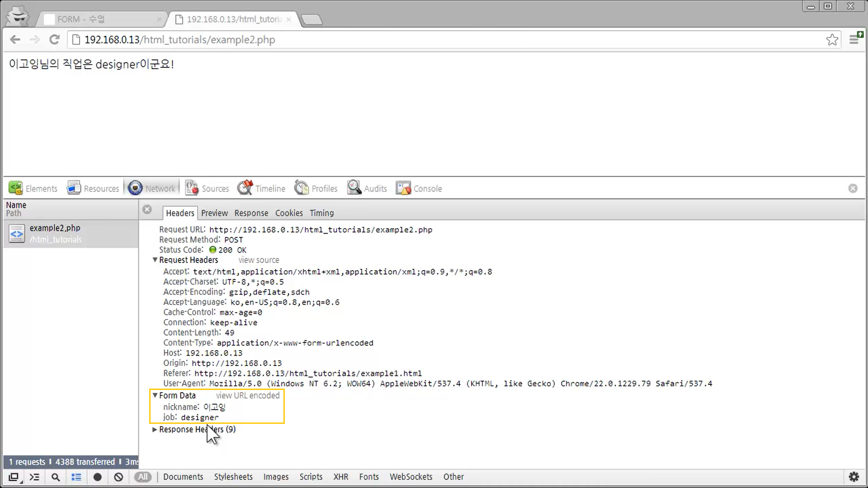This screenshot has height=488, width=868.
Task: Switch to the Preview tab
Action: pos(214,213)
